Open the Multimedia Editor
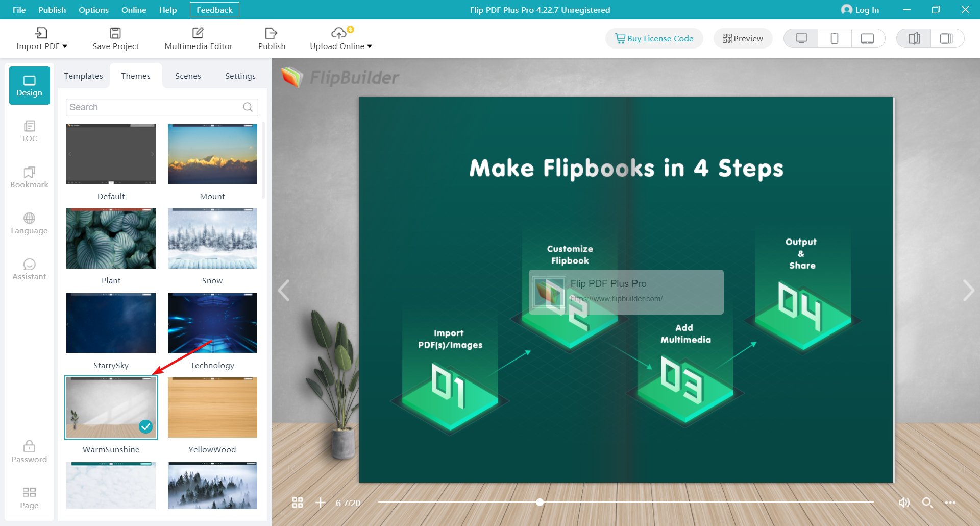Viewport: 980px width, 526px height. click(x=198, y=39)
